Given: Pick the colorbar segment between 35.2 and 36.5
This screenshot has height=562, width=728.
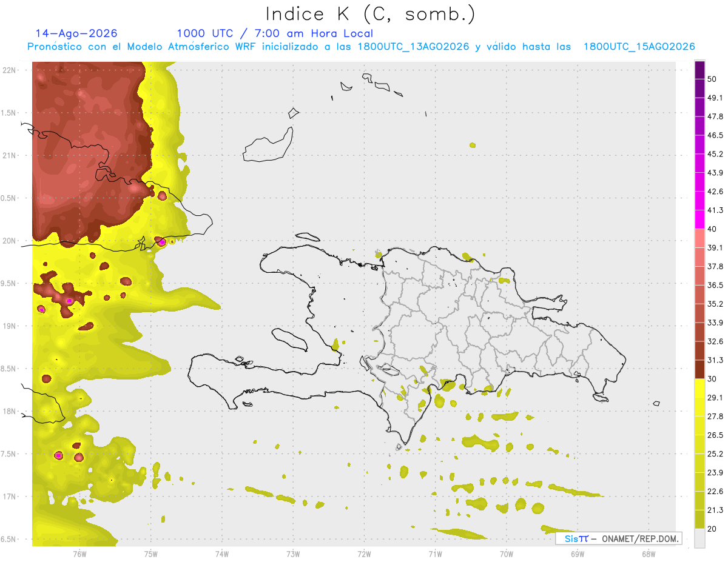Looking at the screenshot, I should click(x=699, y=294).
